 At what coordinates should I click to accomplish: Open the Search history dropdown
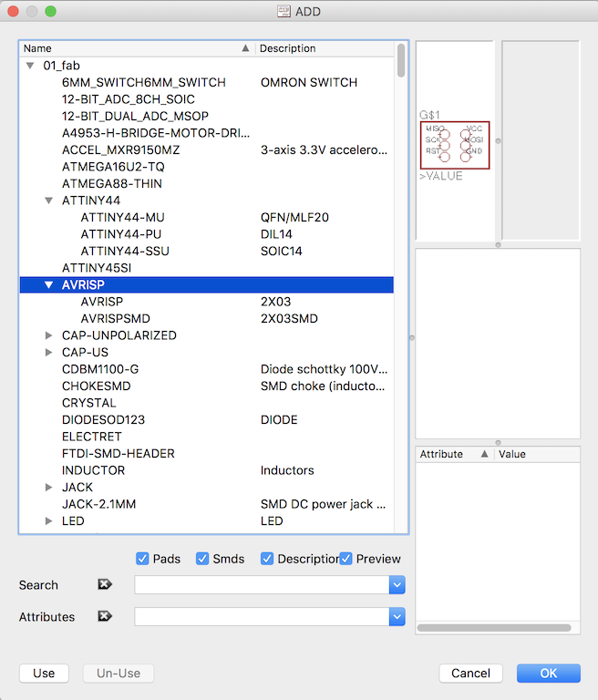click(397, 585)
